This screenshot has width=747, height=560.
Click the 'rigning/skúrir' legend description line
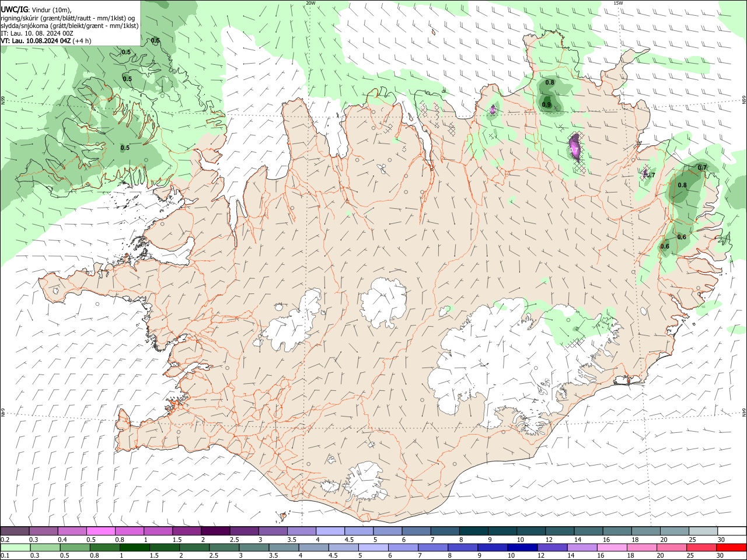(x=68, y=17)
